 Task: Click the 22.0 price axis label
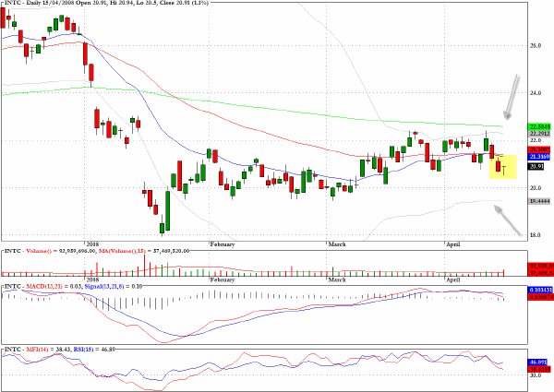[536, 140]
